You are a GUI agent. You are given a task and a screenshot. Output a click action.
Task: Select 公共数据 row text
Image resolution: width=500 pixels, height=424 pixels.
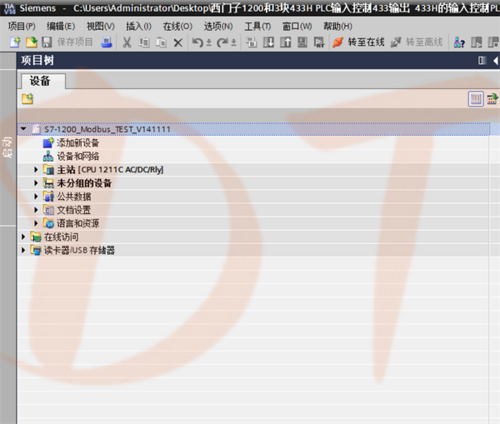[74, 197]
